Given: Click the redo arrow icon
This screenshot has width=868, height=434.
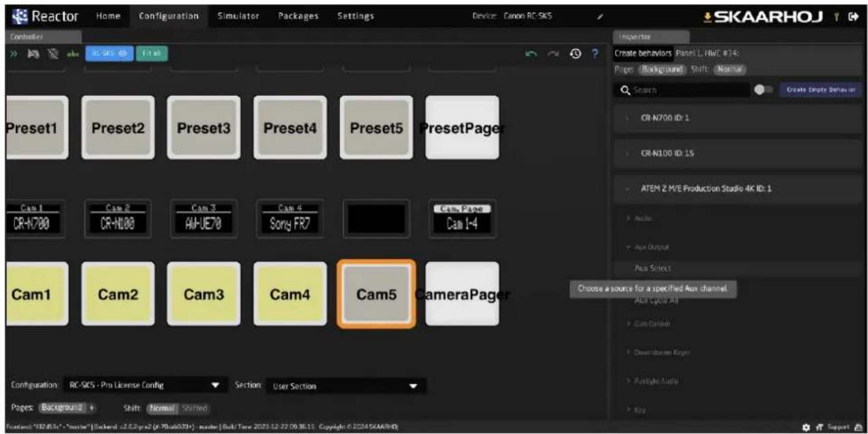Looking at the screenshot, I should tap(554, 54).
